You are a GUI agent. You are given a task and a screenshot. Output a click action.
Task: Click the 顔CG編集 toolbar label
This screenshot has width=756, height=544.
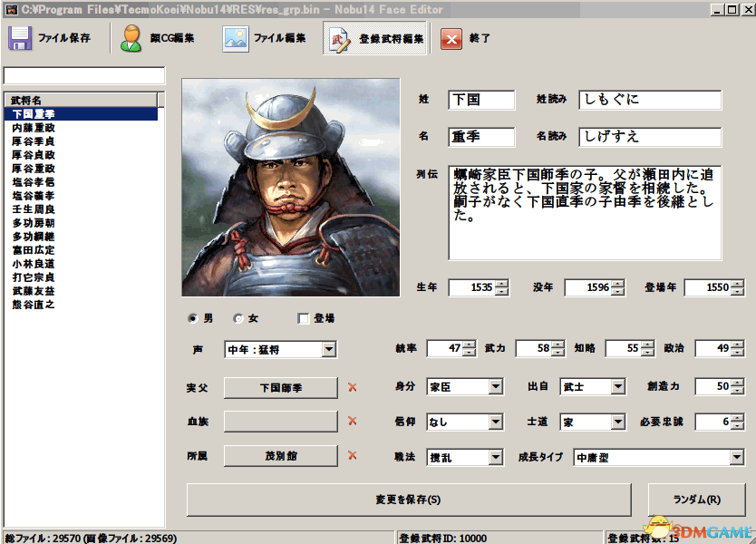point(172,38)
